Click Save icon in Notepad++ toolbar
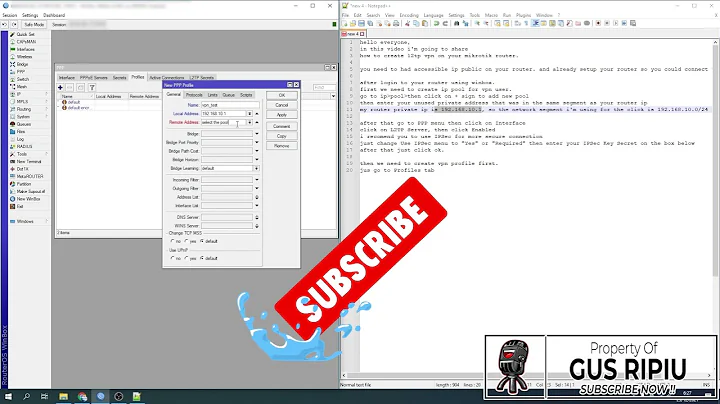 coord(361,23)
